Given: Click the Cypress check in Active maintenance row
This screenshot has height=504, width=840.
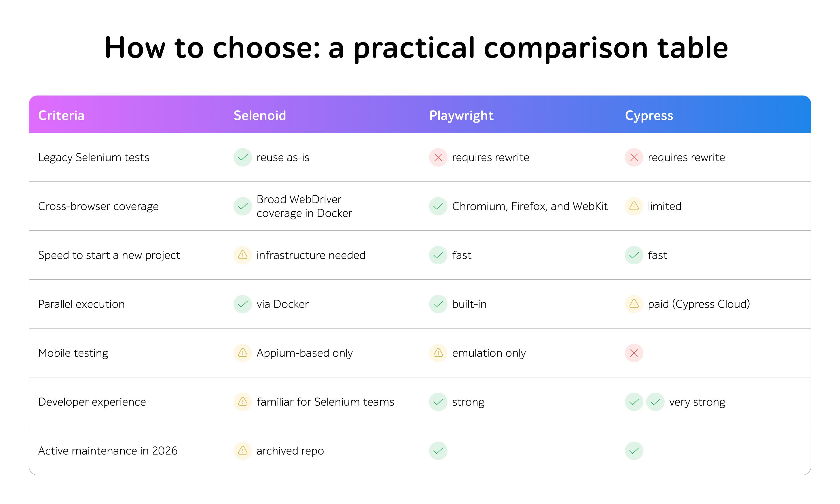Looking at the screenshot, I should (x=634, y=451).
